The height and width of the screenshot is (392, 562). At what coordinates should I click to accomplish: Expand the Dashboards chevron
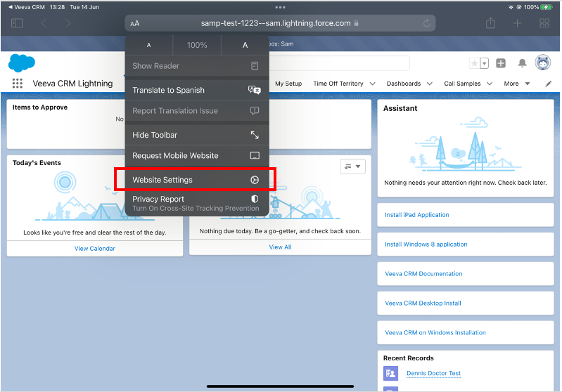click(429, 84)
